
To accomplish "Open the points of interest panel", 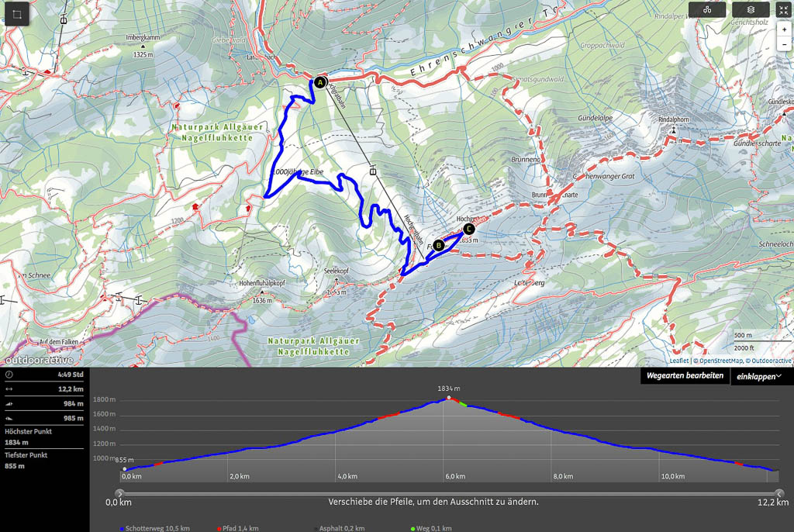I will pos(706,10).
